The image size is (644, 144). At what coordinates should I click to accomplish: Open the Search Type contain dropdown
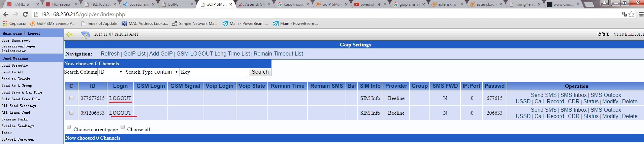166,72
